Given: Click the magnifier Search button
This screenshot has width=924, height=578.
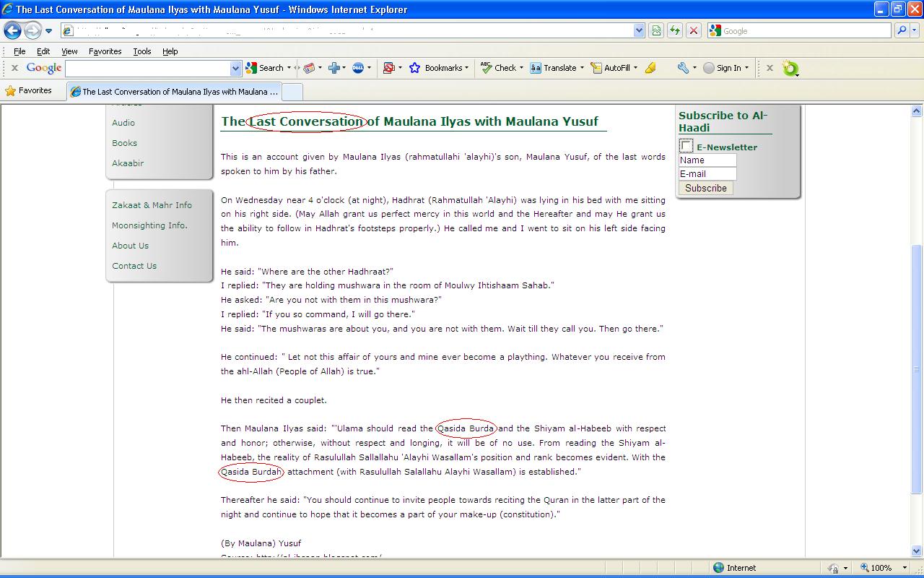Looking at the screenshot, I should coord(900,30).
